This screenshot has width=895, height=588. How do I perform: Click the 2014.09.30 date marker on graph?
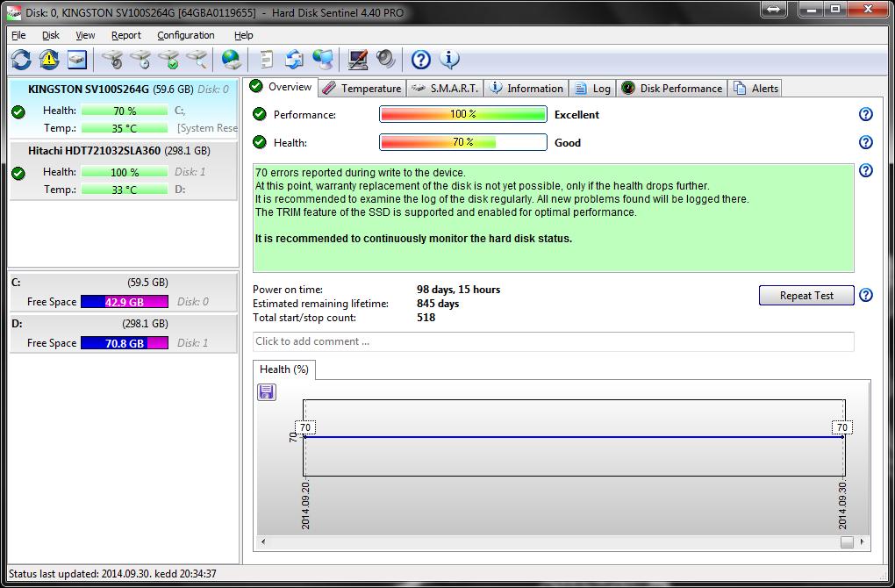842,506
